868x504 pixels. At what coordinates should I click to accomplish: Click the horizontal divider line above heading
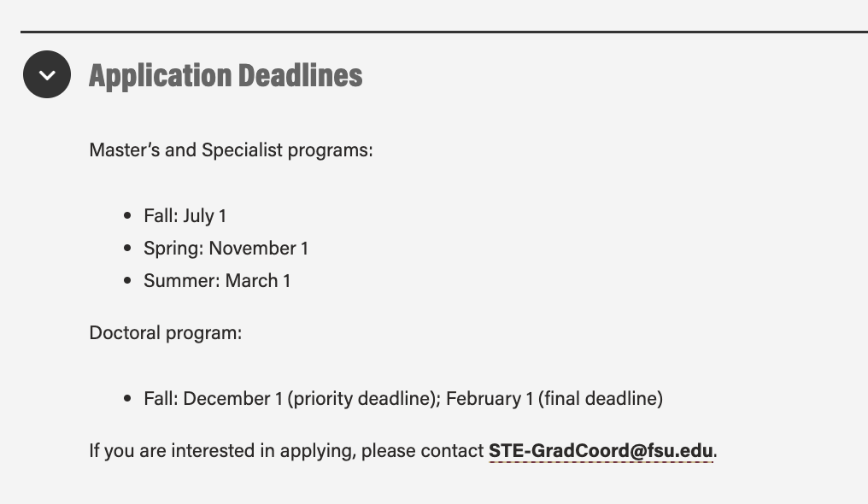[444, 32]
